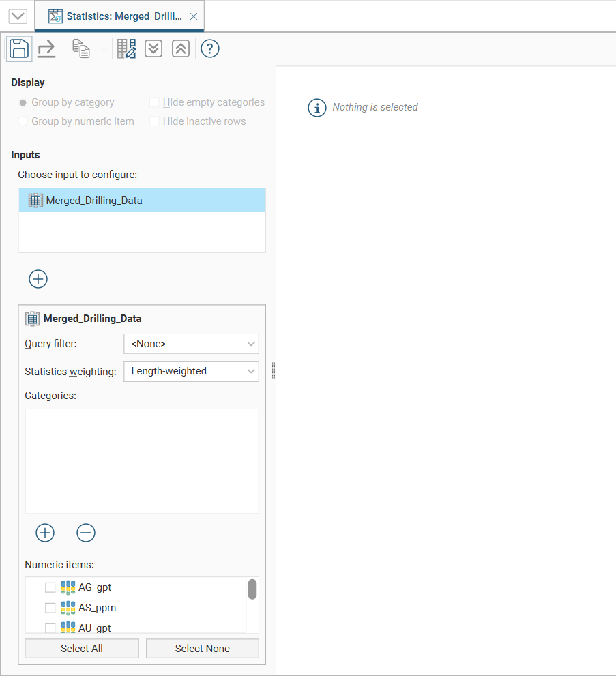Image resolution: width=616 pixels, height=676 pixels.
Task: Open Help via question mark icon
Action: point(210,48)
